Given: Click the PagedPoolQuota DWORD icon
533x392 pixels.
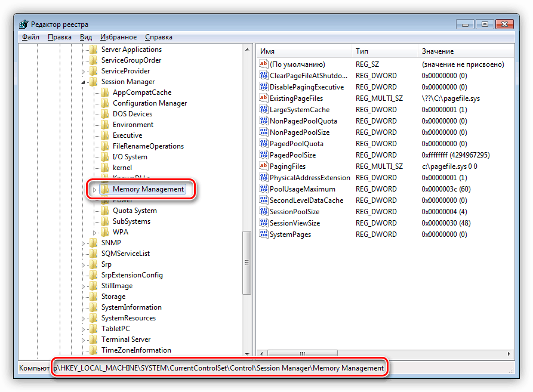Looking at the screenshot, I should tap(263, 143).
